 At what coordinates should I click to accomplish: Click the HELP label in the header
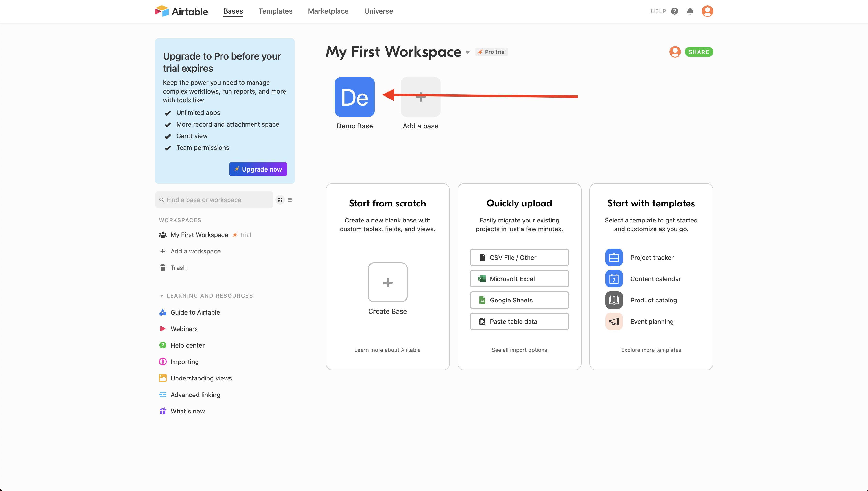[658, 11]
